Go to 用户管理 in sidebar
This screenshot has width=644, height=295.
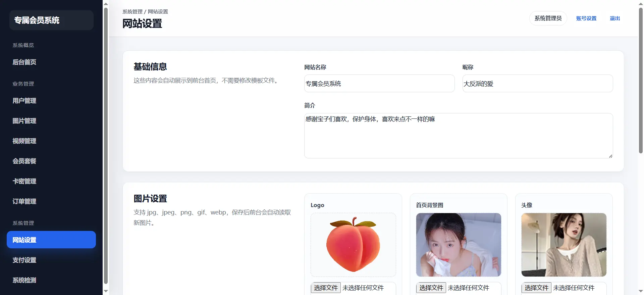tap(51, 101)
